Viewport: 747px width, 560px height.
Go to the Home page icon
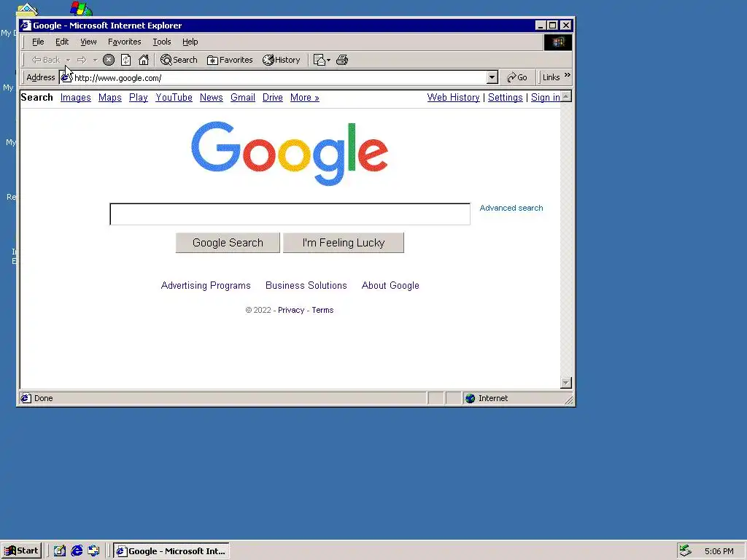point(144,60)
